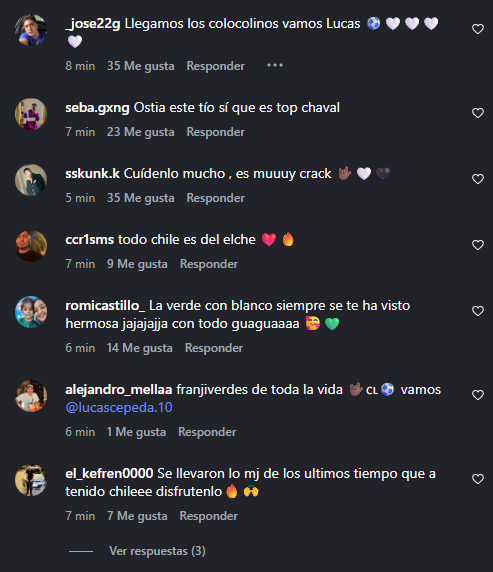This screenshot has width=493, height=572.
Task: Open seba.gxng's avatar thumbnail
Action: pos(31,114)
